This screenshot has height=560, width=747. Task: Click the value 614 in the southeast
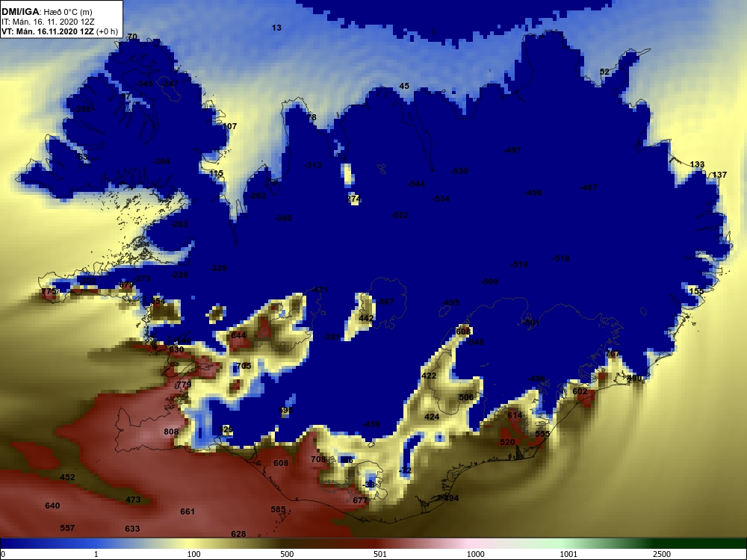(x=515, y=415)
